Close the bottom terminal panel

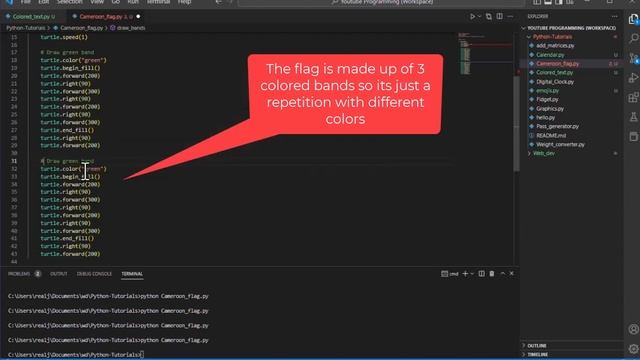(511, 273)
